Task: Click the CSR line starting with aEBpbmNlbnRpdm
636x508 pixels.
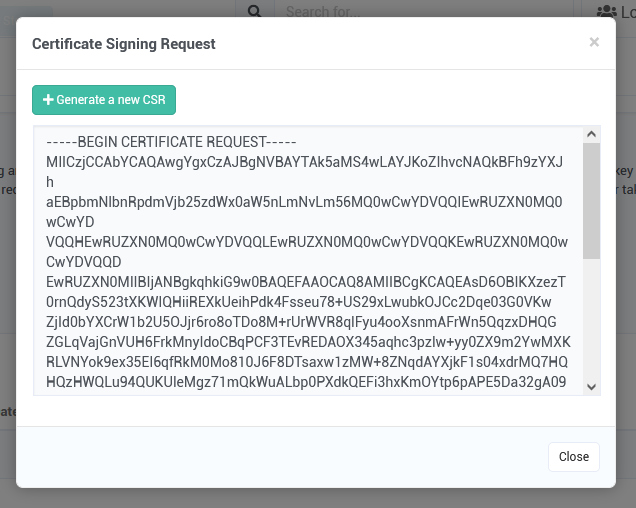Action: 304,202
